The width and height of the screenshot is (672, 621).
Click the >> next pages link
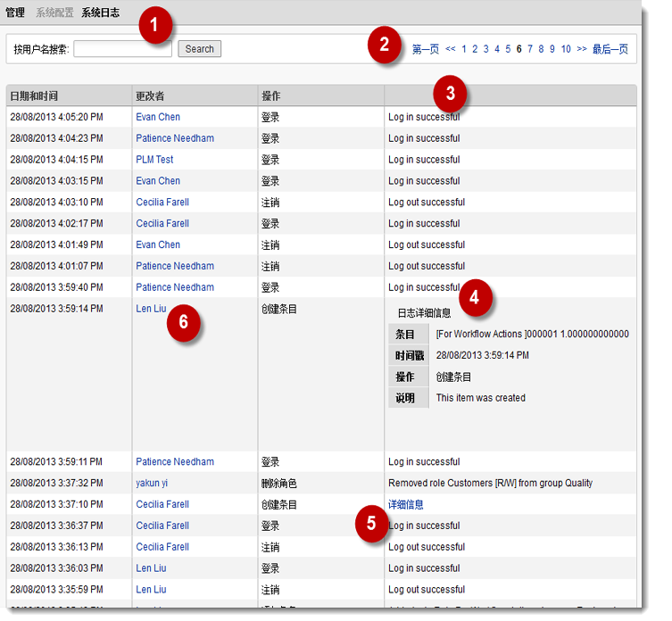click(x=582, y=49)
